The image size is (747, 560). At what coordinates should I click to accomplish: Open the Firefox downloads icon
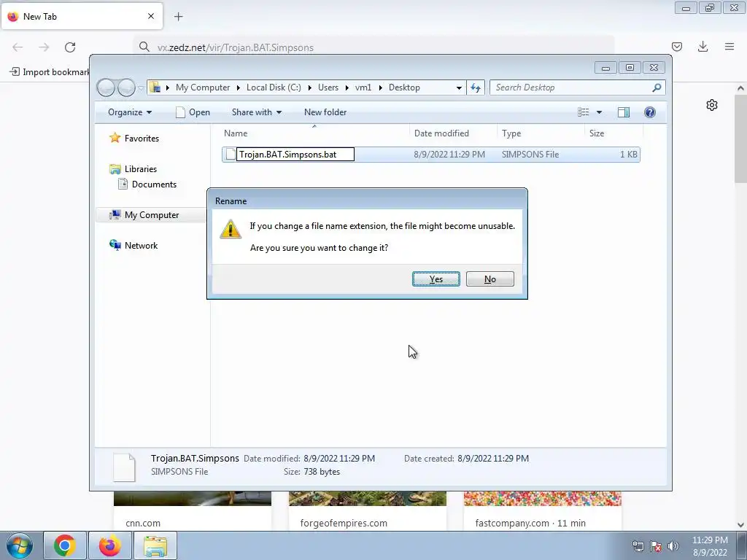click(x=703, y=47)
